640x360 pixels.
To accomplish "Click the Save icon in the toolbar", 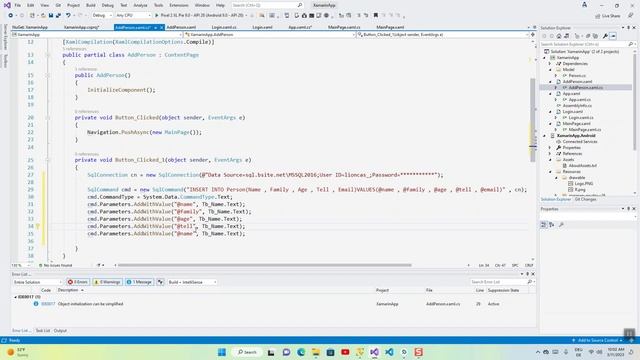I will point(51,16).
